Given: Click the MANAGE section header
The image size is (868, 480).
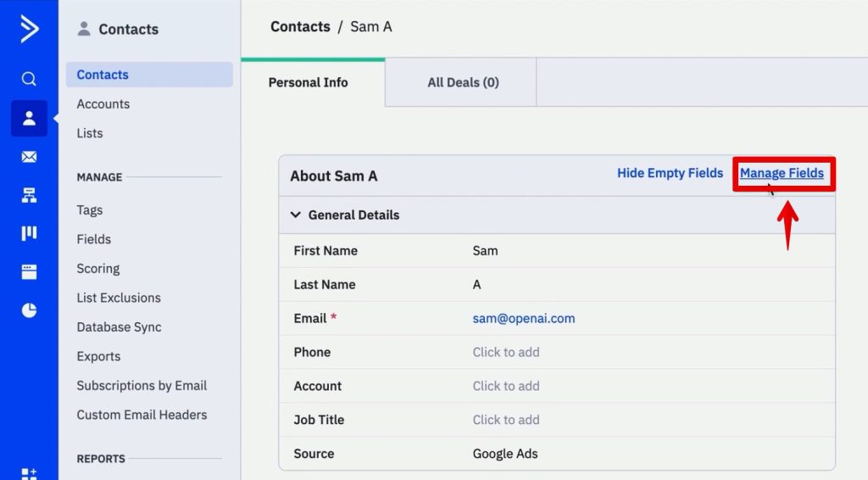Looking at the screenshot, I should tap(100, 177).
